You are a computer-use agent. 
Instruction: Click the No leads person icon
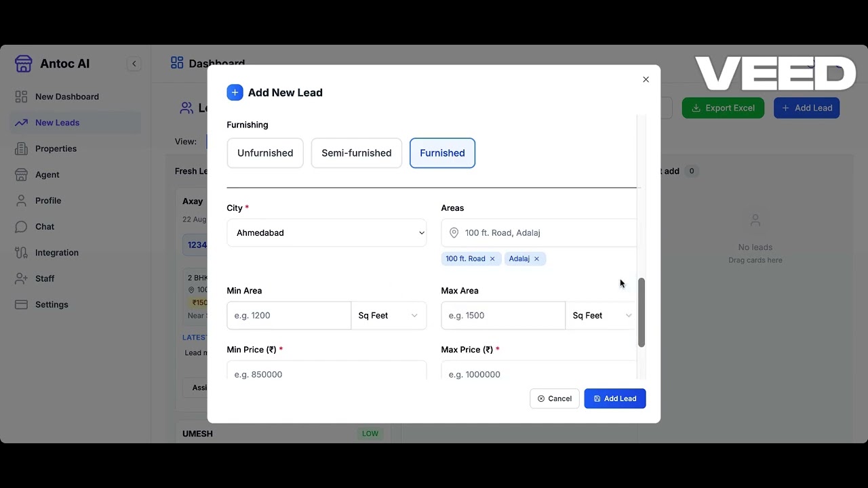tap(755, 220)
